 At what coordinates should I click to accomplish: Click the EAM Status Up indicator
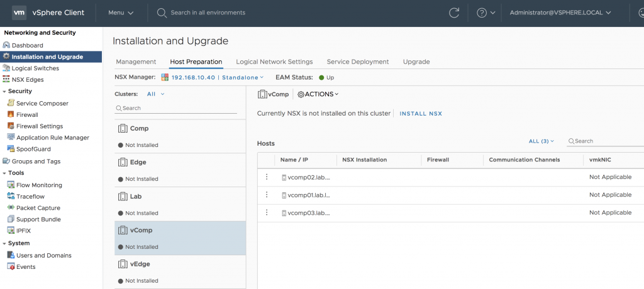(326, 77)
